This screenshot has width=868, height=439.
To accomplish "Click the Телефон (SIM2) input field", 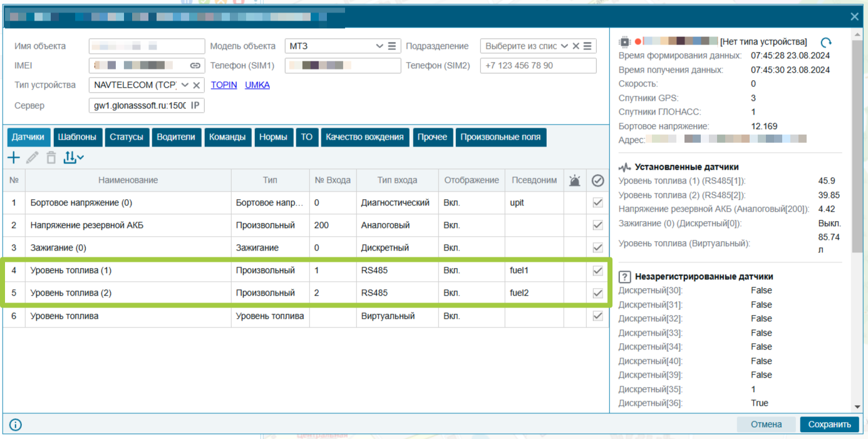I will (x=538, y=65).
